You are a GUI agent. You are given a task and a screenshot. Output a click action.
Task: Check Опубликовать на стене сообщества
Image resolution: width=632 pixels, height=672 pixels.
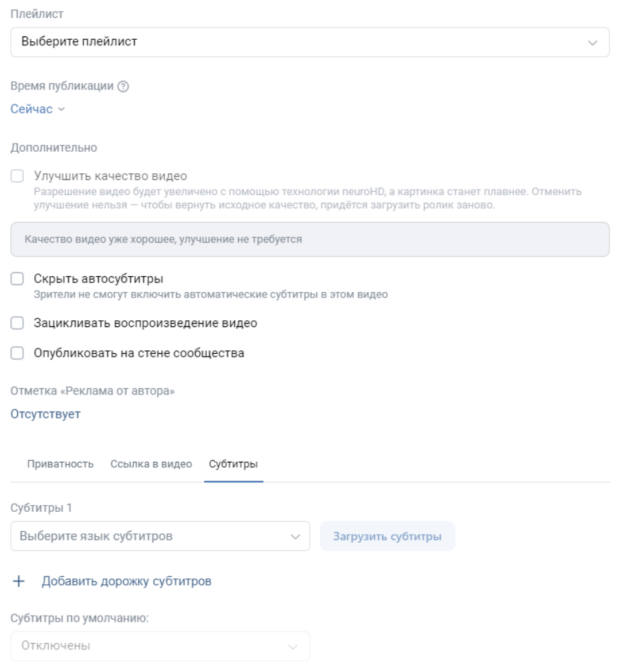click(x=18, y=354)
